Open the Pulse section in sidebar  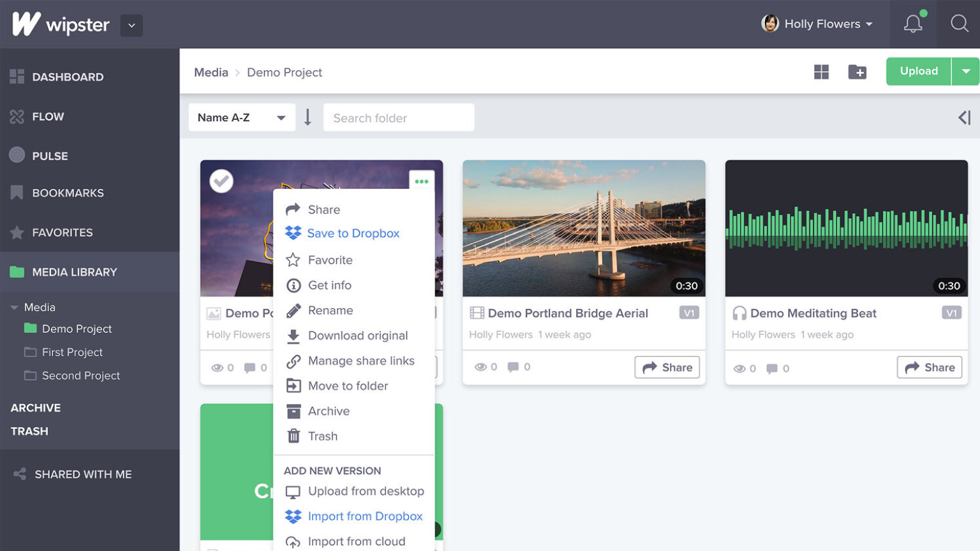click(x=50, y=156)
